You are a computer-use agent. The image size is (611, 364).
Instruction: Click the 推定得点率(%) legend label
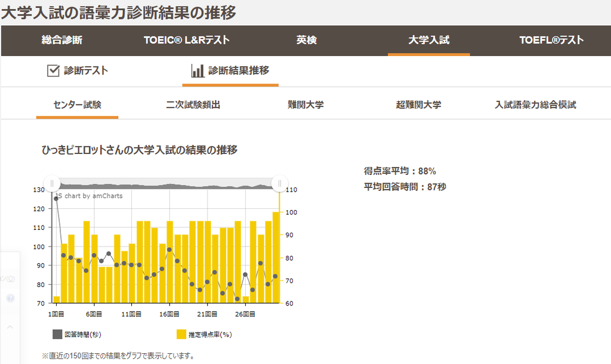(x=210, y=334)
